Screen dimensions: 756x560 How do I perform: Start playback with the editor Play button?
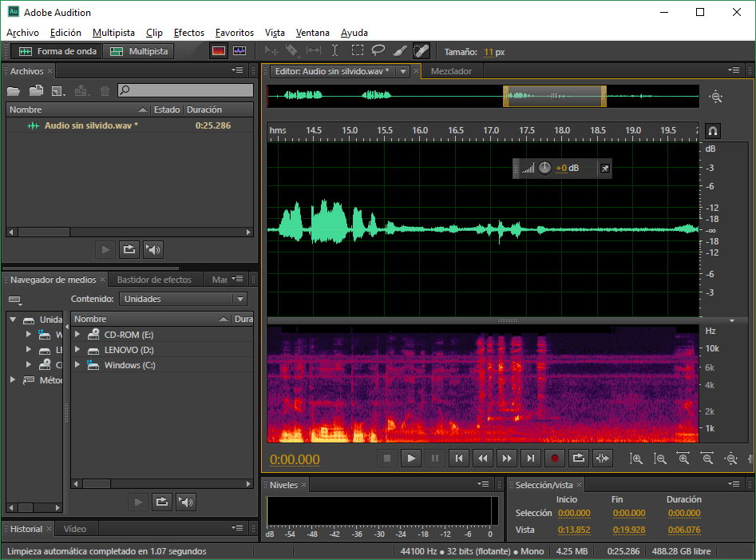(411, 459)
